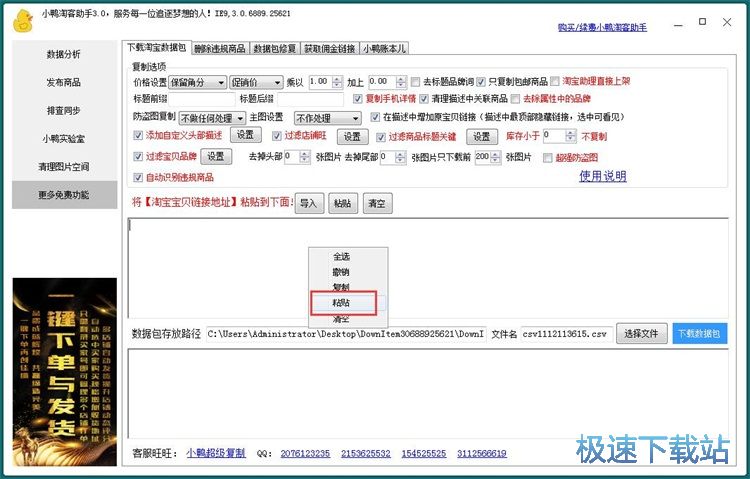Image resolution: width=750 pixels, height=479 pixels.
Task: Adjust the 乘以 1.00 multiplier stepper
Action: (338, 82)
